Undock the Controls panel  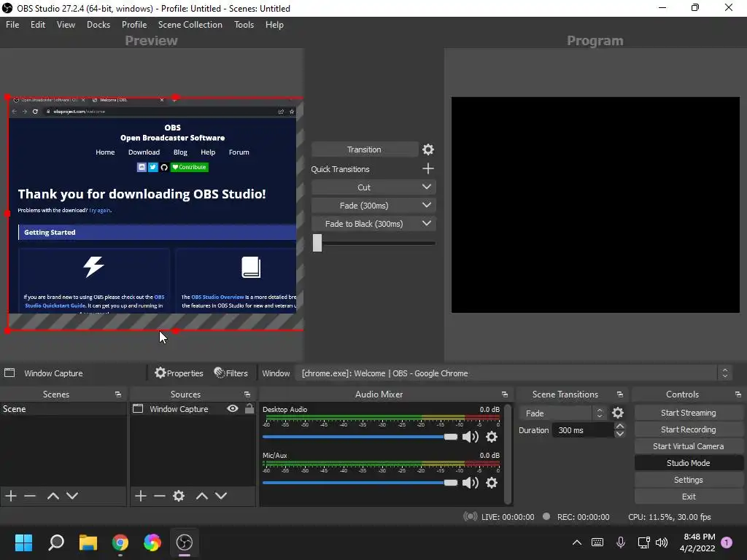coord(738,394)
